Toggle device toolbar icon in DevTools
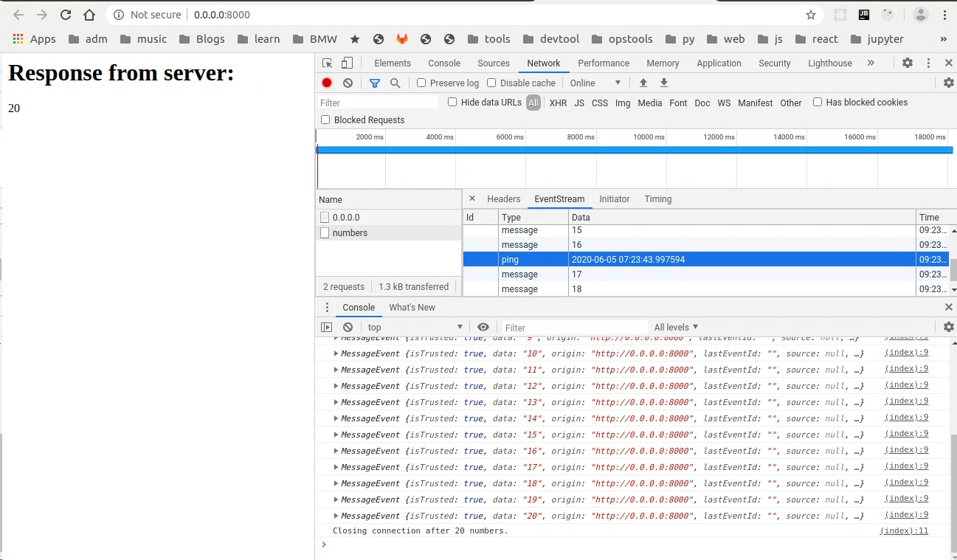The image size is (957, 560). 347,63
